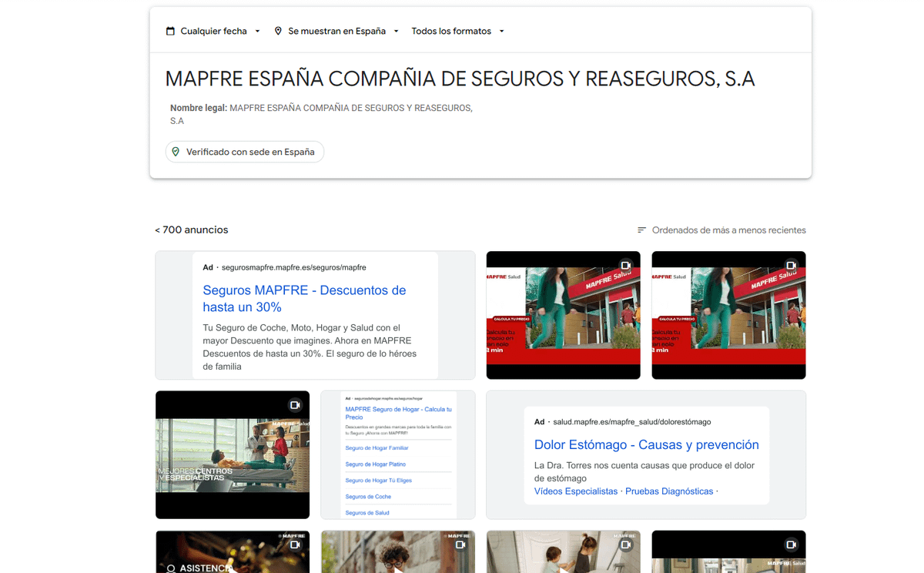Click Seguros de Coche sitelink

point(368,497)
